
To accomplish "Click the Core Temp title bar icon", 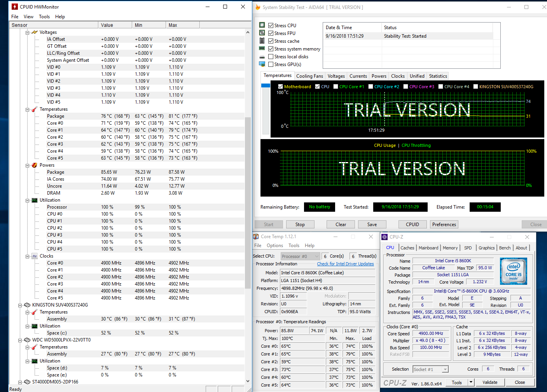I will (256, 237).
